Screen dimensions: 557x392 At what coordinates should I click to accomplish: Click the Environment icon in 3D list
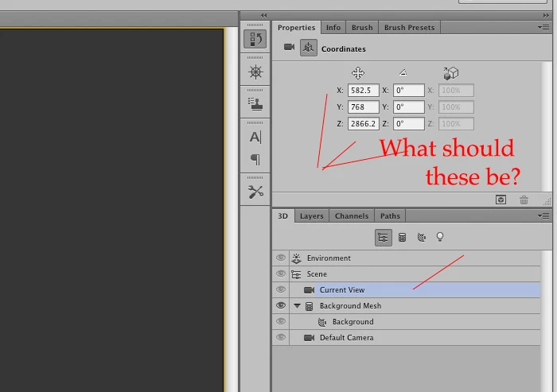(x=297, y=258)
